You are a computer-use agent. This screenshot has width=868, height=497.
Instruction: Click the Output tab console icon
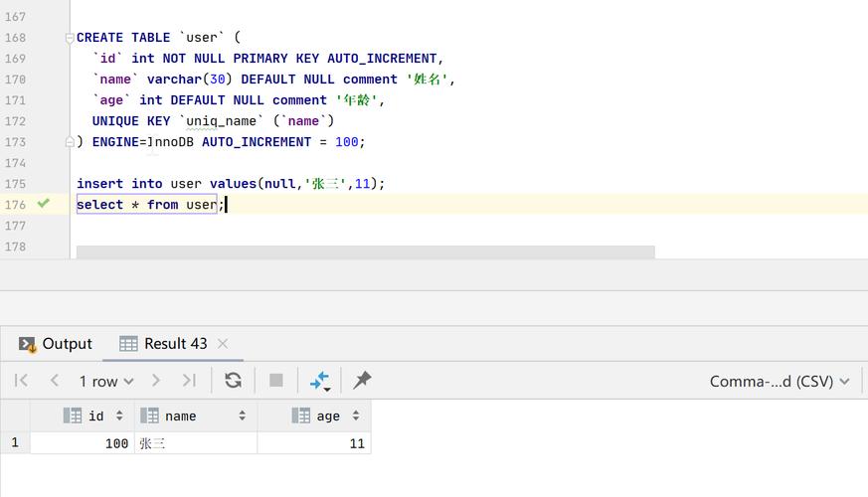27,344
